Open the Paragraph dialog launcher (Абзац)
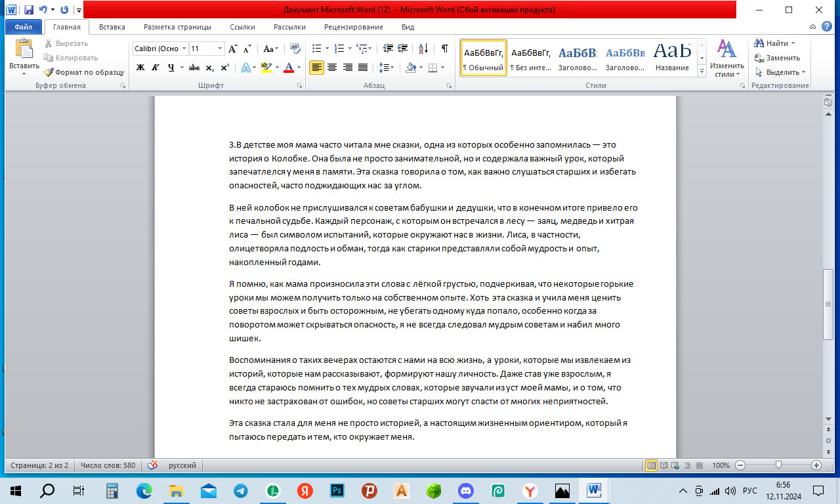 (x=450, y=86)
